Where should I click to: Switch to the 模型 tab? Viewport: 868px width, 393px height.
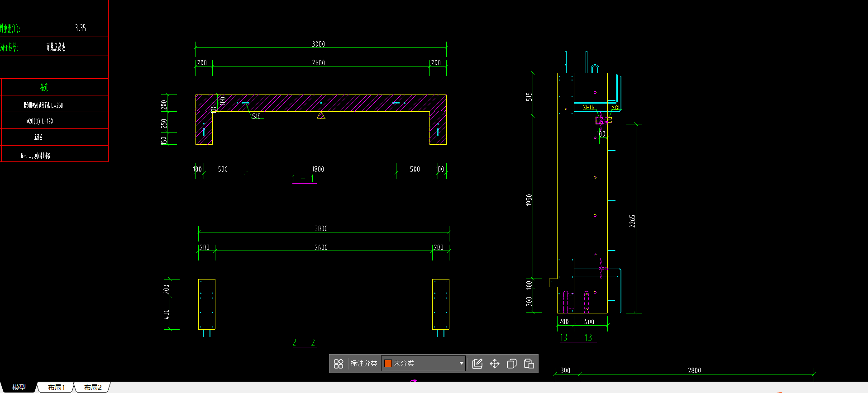pos(19,388)
